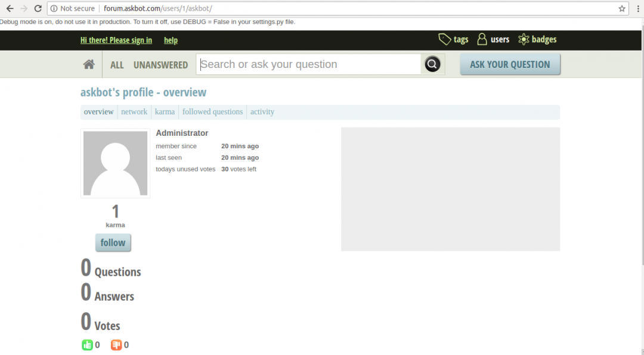
Task: Click the home icon beside ALL
Action: pyautogui.click(x=88, y=64)
